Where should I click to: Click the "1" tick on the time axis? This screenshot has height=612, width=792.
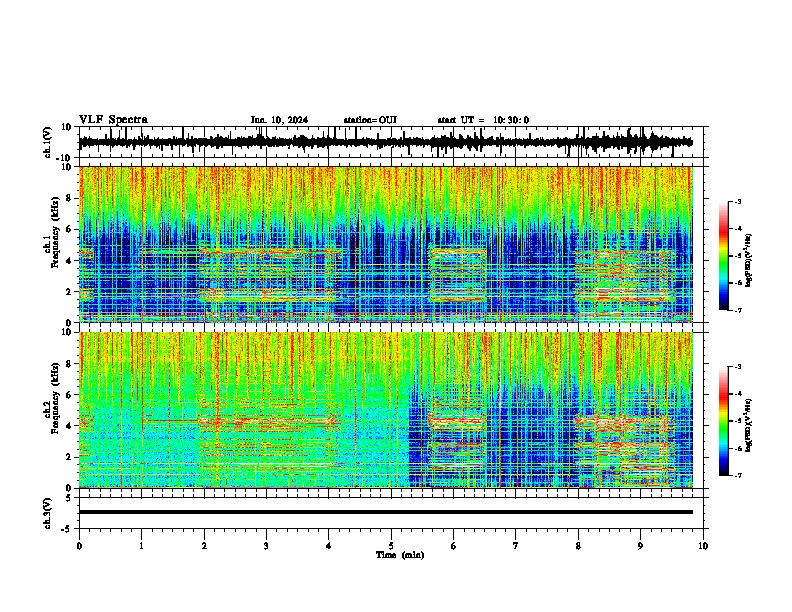coord(141,546)
